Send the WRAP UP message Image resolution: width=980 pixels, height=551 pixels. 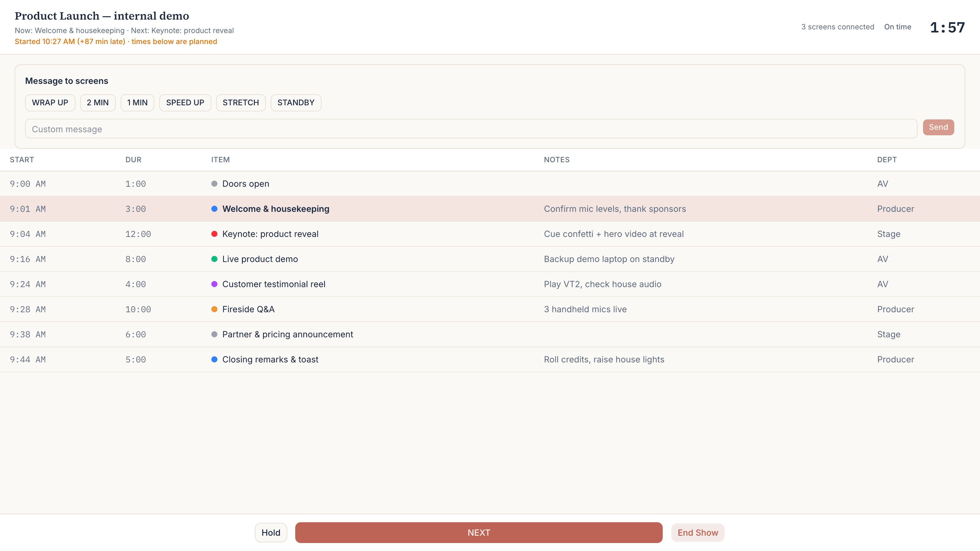[50, 103]
